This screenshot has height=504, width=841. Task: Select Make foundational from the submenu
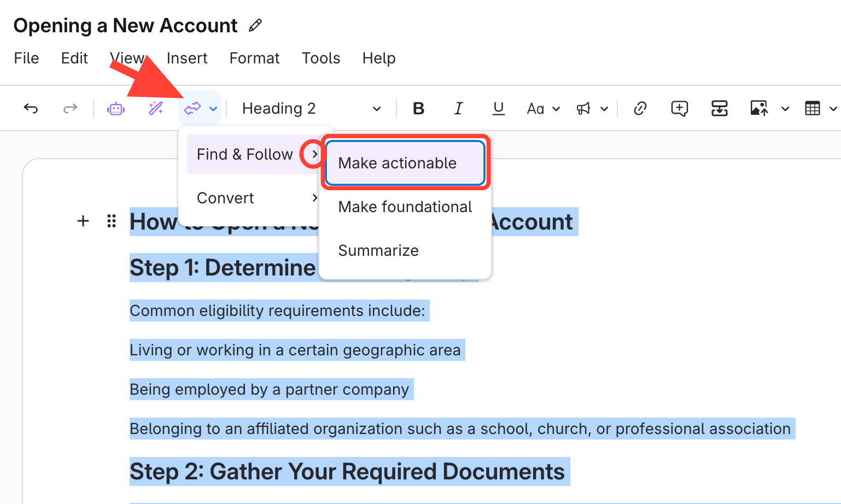tap(405, 207)
